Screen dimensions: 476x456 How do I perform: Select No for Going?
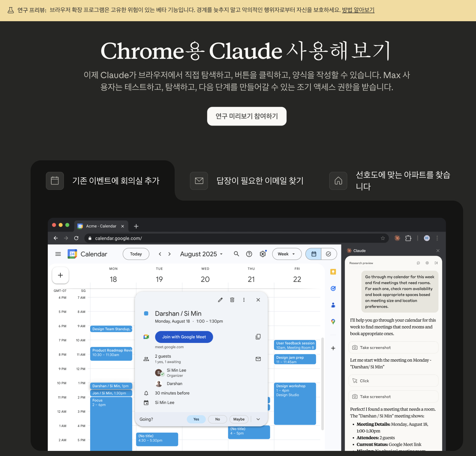[x=217, y=419]
